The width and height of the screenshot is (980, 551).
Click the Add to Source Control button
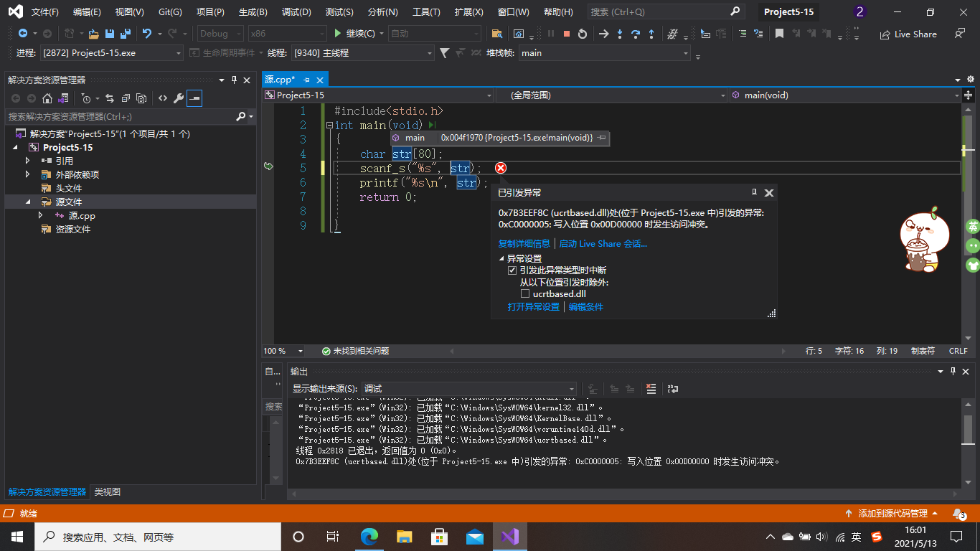coord(893,514)
